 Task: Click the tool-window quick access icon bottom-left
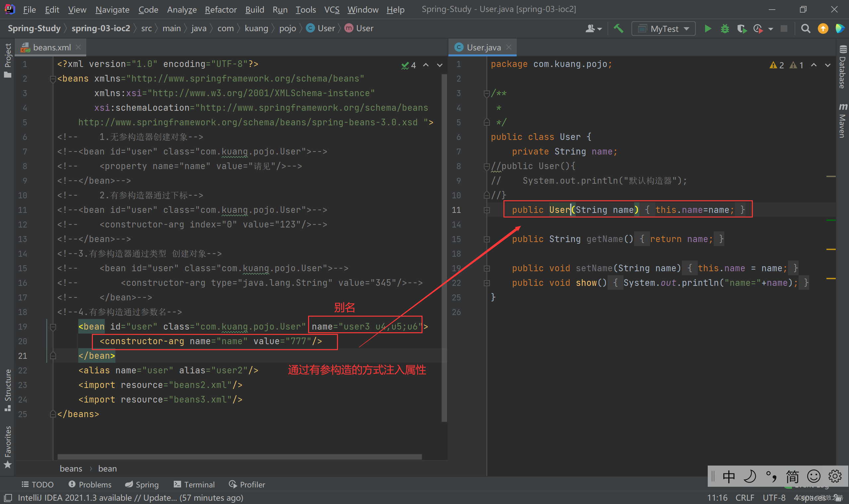[x=8, y=498]
